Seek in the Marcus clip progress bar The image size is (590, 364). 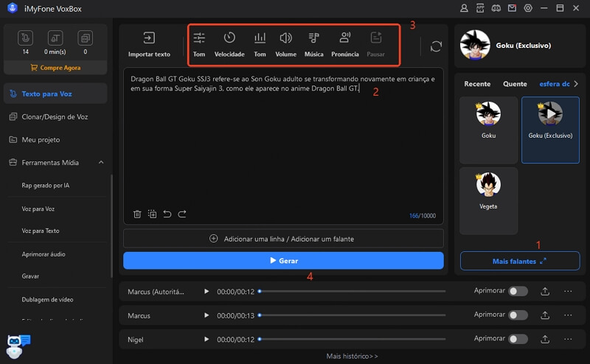tap(353, 315)
